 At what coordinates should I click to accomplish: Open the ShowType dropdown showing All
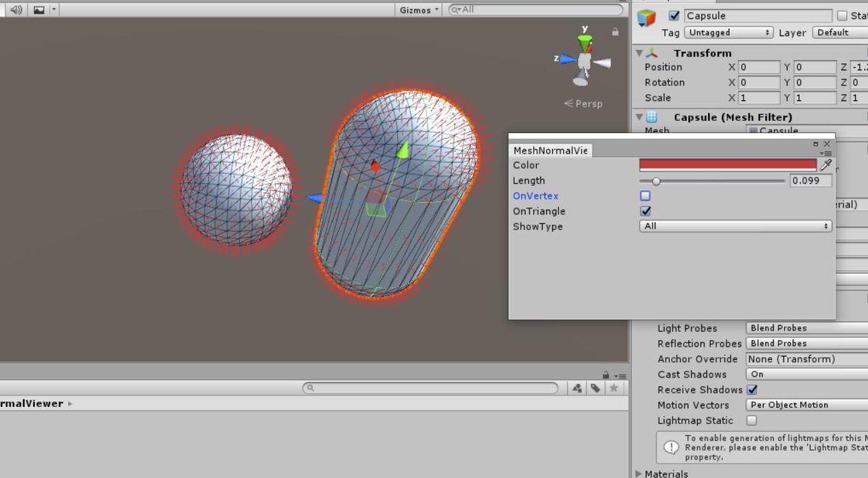[736, 226]
